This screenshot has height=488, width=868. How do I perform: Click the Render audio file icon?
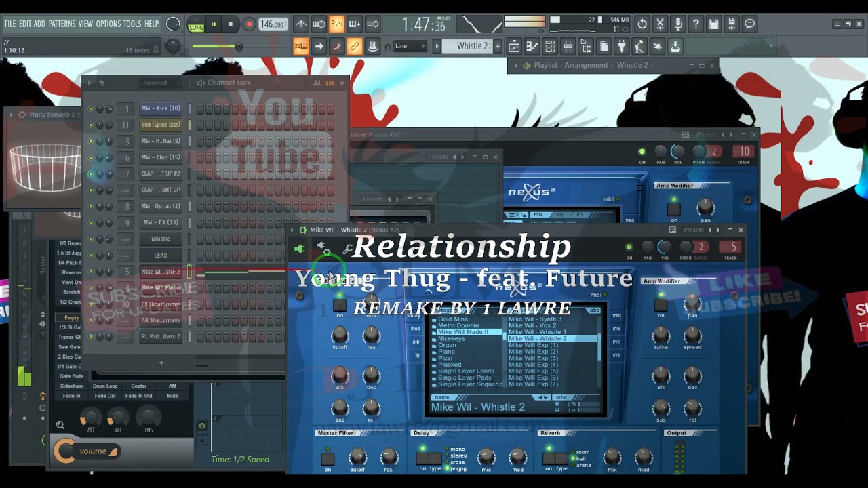pos(732,24)
